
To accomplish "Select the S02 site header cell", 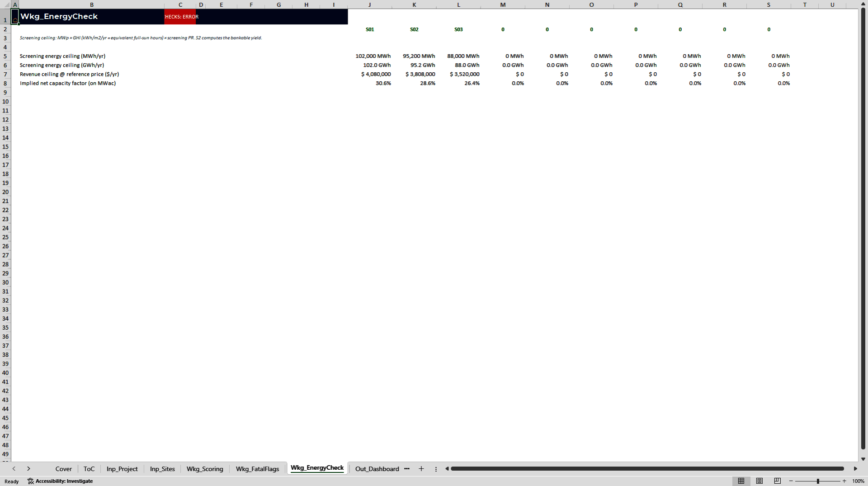I will 414,29.
